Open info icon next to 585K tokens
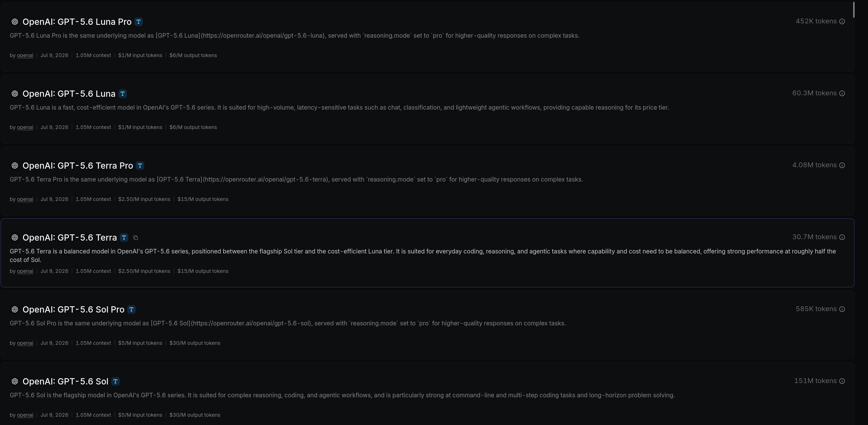 point(842,309)
